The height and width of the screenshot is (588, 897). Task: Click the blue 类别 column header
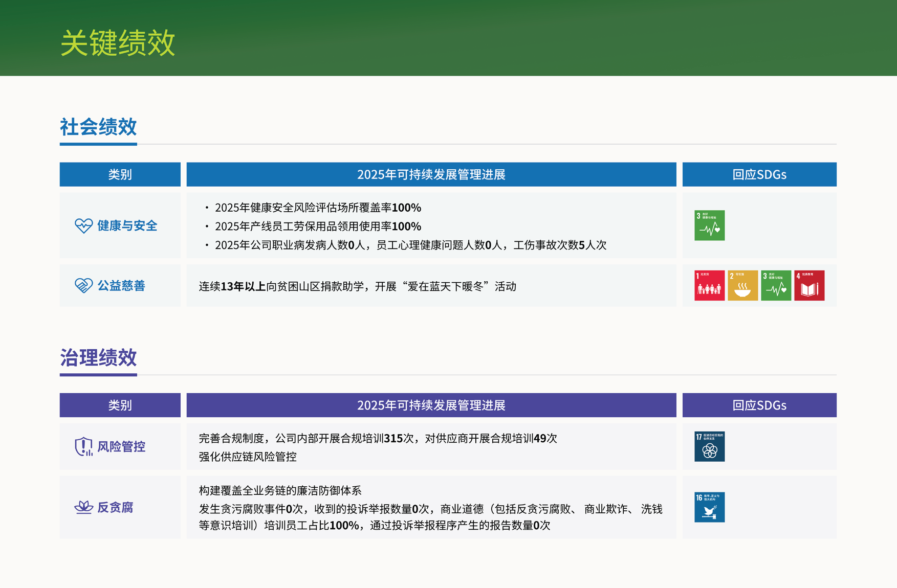point(120,174)
